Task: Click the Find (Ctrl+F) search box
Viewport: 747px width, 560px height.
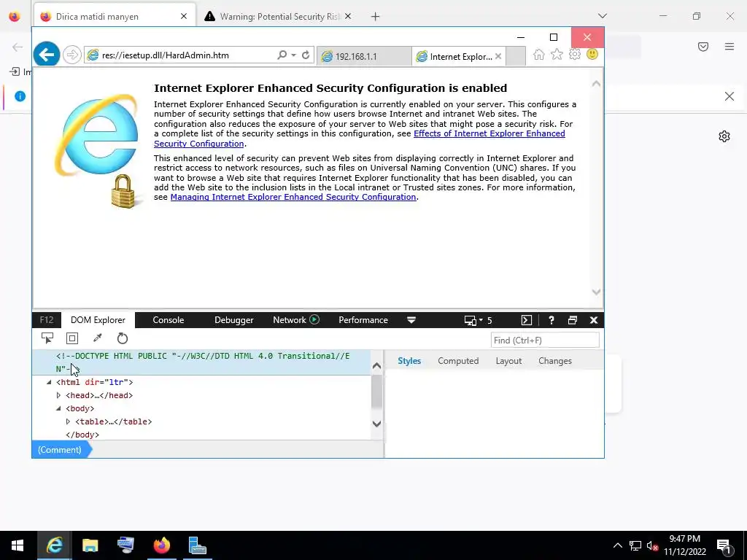Action: pyautogui.click(x=544, y=340)
